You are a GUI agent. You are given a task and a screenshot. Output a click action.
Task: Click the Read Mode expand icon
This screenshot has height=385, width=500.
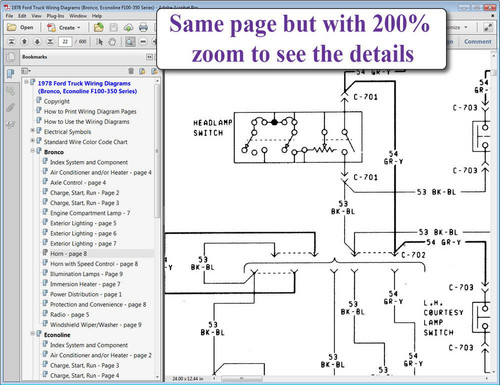488,27
